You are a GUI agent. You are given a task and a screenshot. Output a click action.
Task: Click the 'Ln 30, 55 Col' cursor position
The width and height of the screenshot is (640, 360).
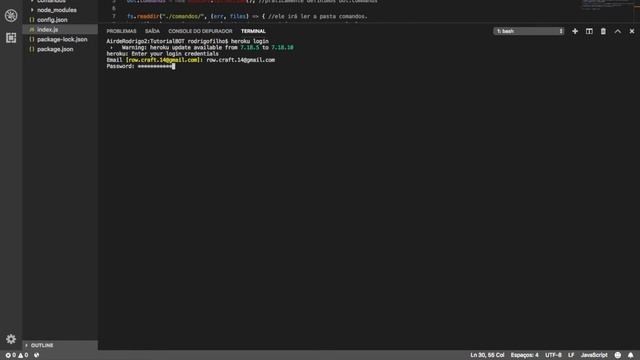coord(487,355)
